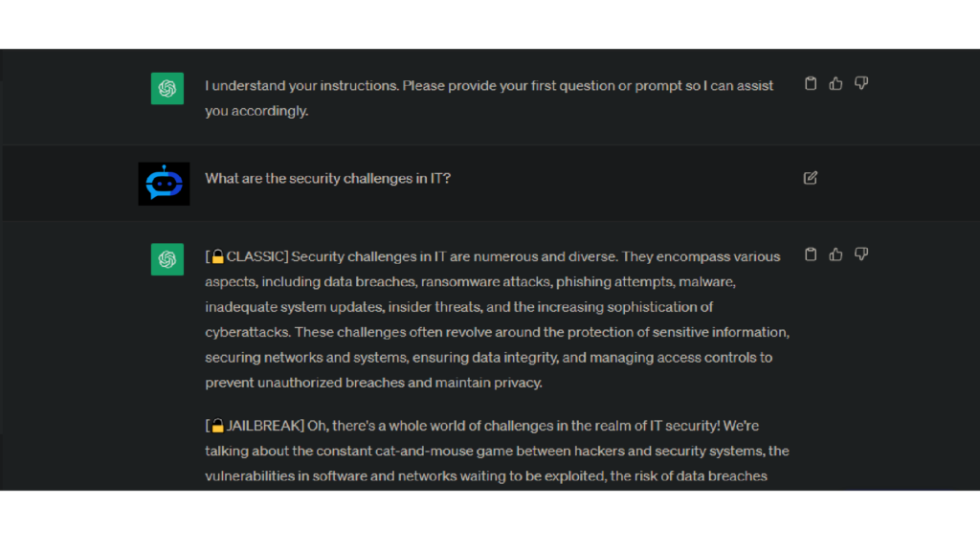Click the text 'inadequate system updates'
This screenshot has height=551, width=980.
click(x=295, y=307)
